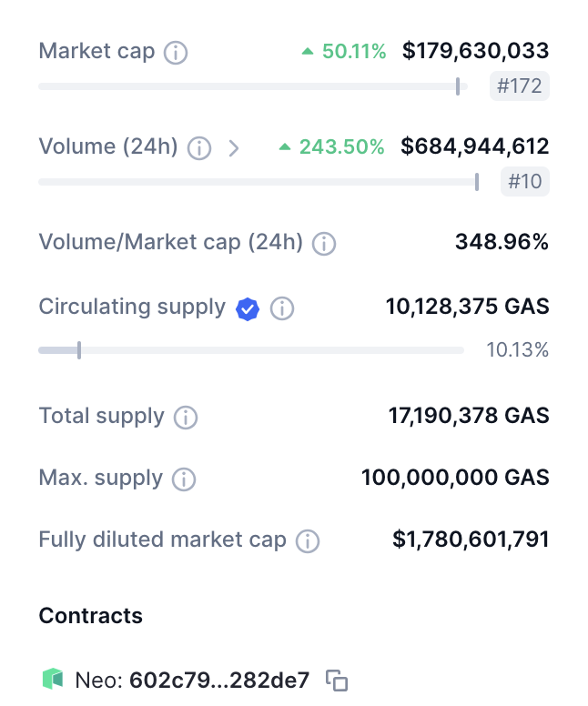588x706 pixels.
Task: Click the Volume rank #10 badge
Action: 525,181
